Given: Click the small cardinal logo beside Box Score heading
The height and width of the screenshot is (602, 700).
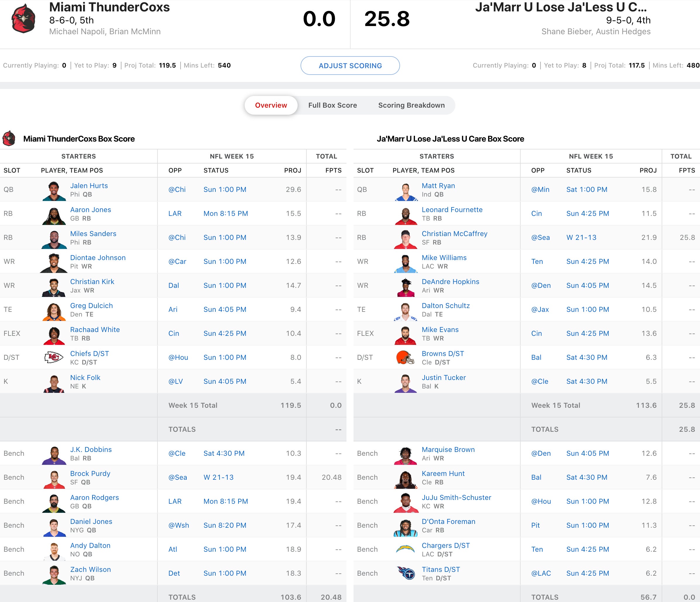Looking at the screenshot, I should [x=9, y=138].
